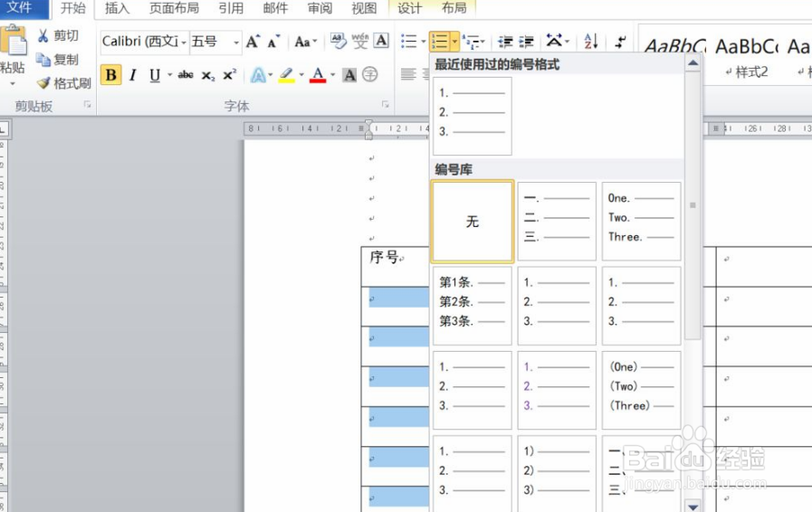The height and width of the screenshot is (512, 812).
Task: Expand the underline style dropdown arrow
Action: [x=169, y=75]
